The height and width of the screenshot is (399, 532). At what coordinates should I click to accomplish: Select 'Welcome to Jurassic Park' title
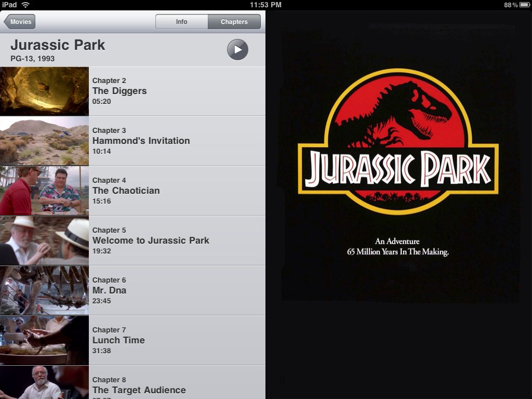coord(151,241)
